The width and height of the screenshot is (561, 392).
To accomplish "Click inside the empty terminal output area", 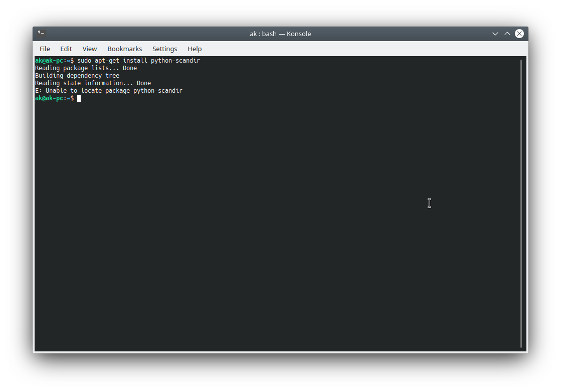I will click(276, 226).
